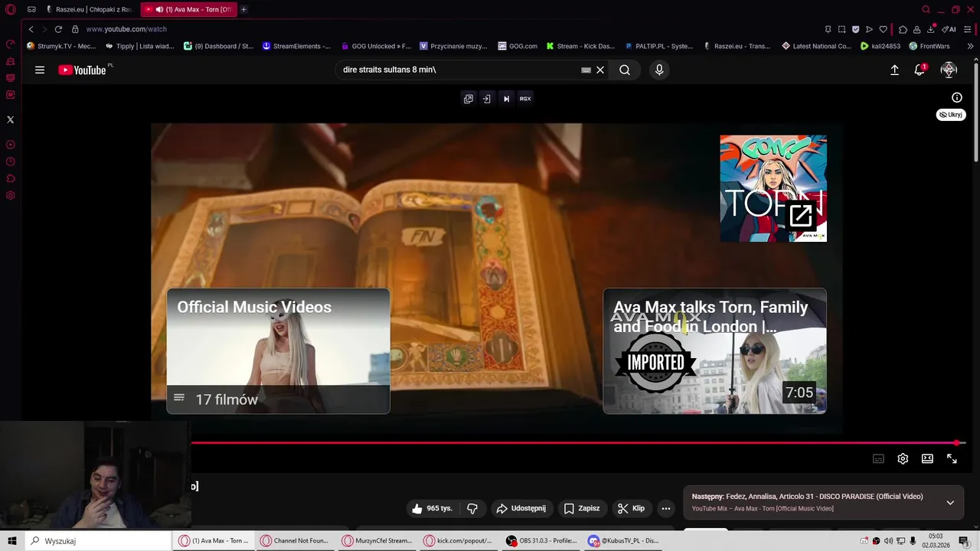The image size is (980, 551).
Task: Click the info card icon on the video
Action: pyautogui.click(x=957, y=97)
